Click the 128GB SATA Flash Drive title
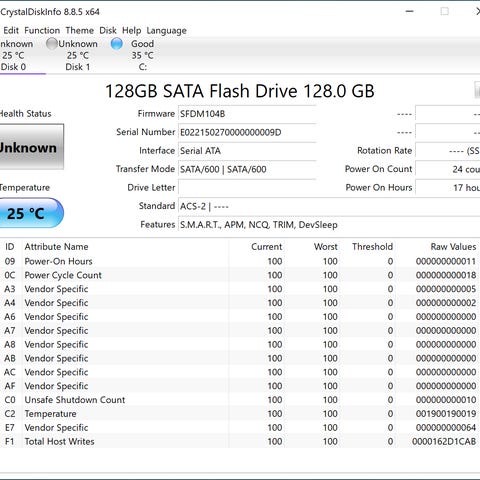Screen dimensions: 480x480 pyautogui.click(x=240, y=91)
